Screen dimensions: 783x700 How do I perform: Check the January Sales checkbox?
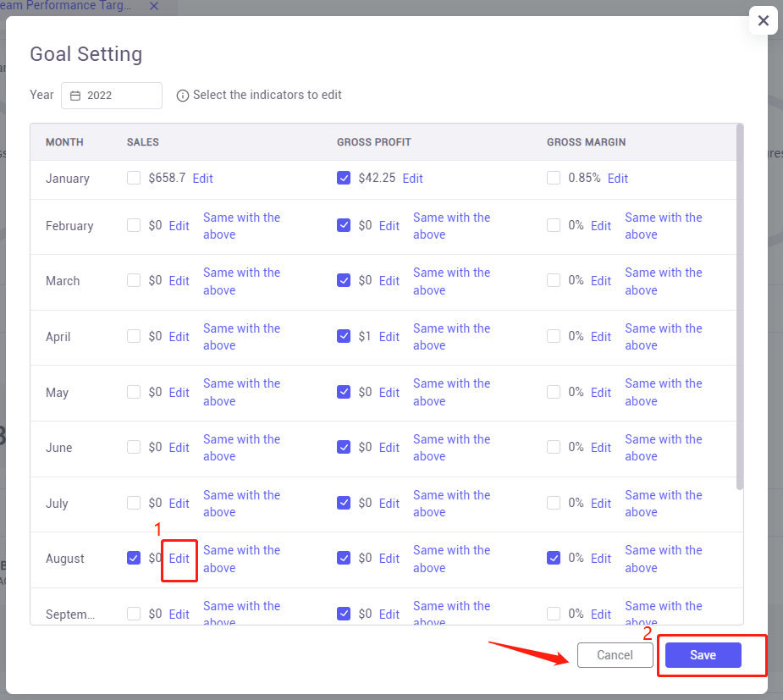coord(134,178)
